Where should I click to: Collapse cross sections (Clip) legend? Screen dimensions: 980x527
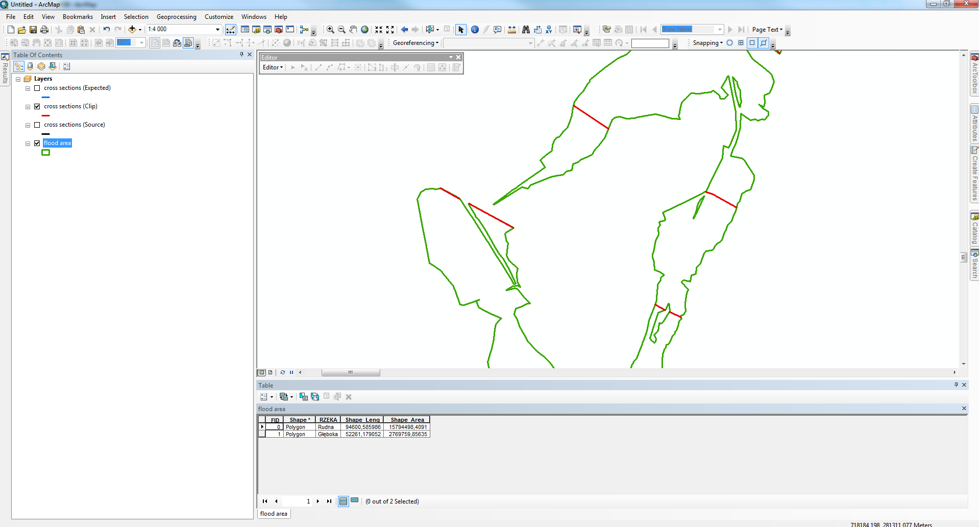[28, 107]
